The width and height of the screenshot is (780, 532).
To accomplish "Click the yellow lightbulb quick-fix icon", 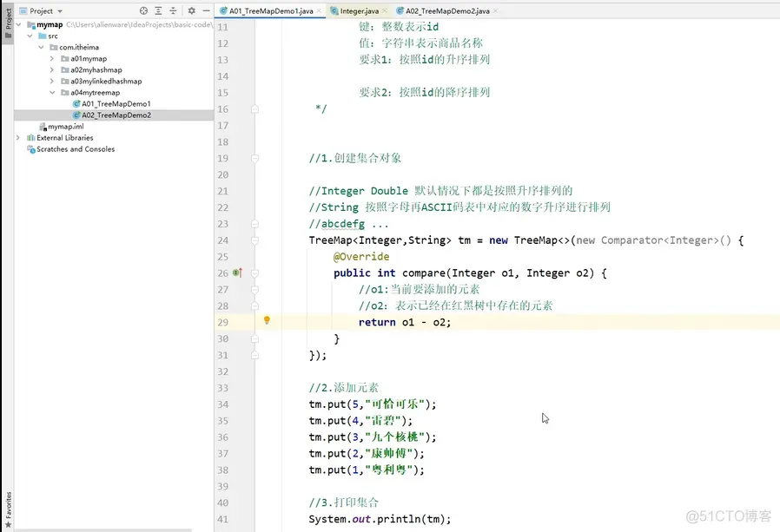I will coord(267,320).
